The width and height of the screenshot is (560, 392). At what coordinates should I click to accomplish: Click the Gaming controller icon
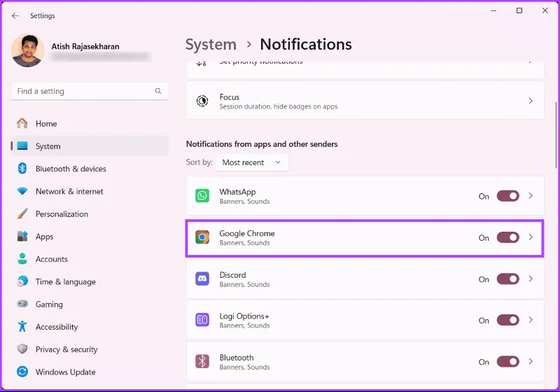click(22, 304)
